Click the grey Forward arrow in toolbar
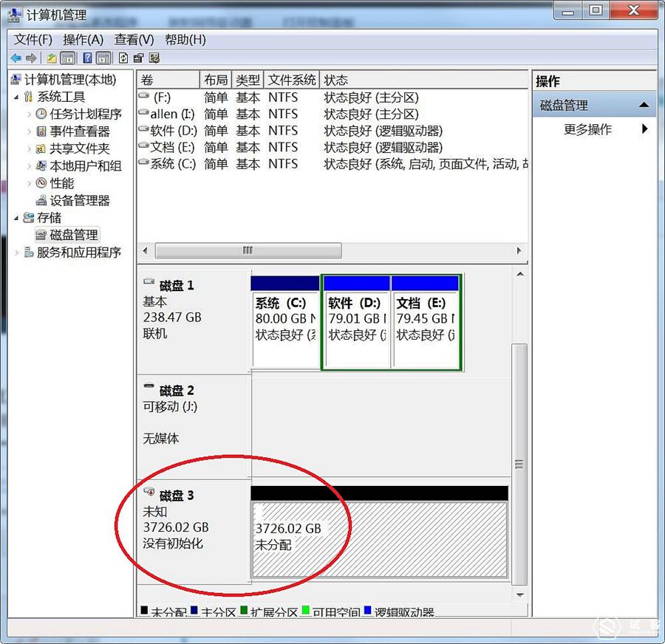 pos(31,58)
